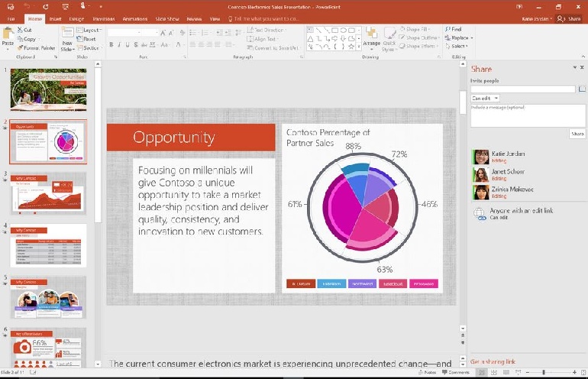Open the Replace dropdown arrow

(x=472, y=38)
